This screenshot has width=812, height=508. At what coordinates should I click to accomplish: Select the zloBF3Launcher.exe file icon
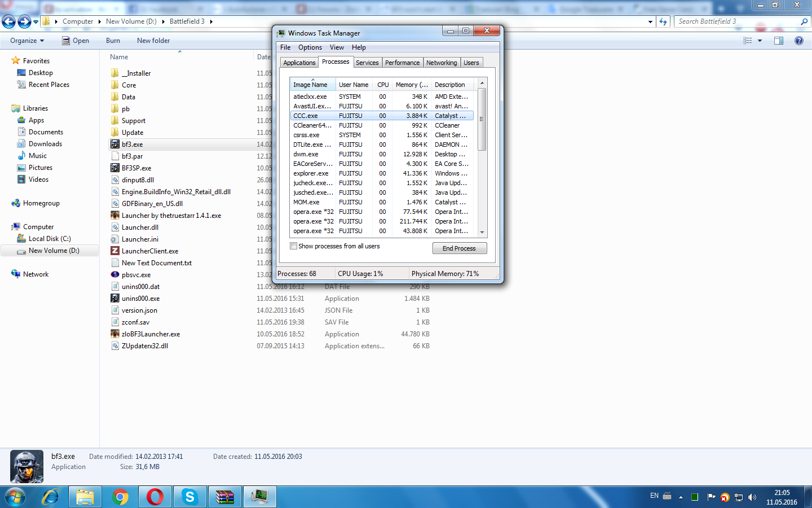coord(115,334)
